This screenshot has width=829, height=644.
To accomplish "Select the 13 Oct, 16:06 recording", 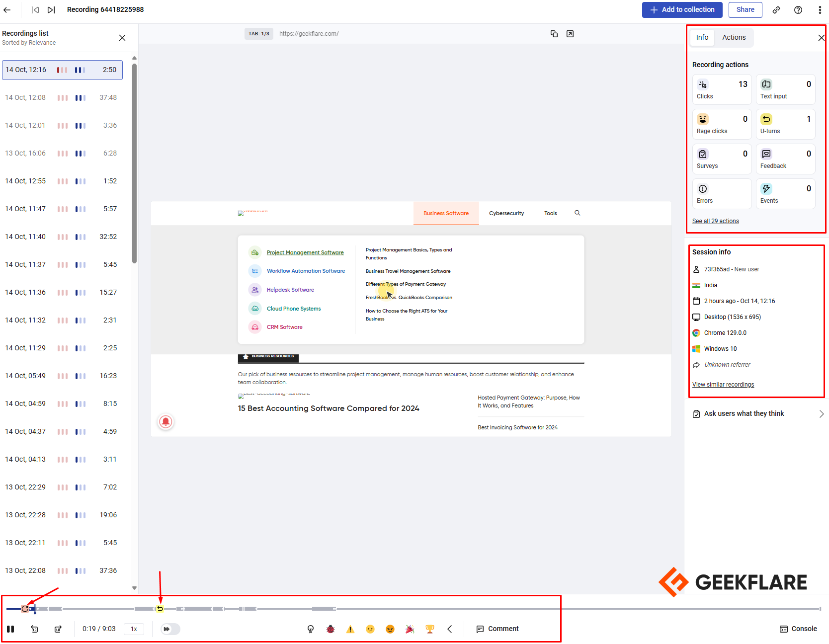I will (63, 153).
